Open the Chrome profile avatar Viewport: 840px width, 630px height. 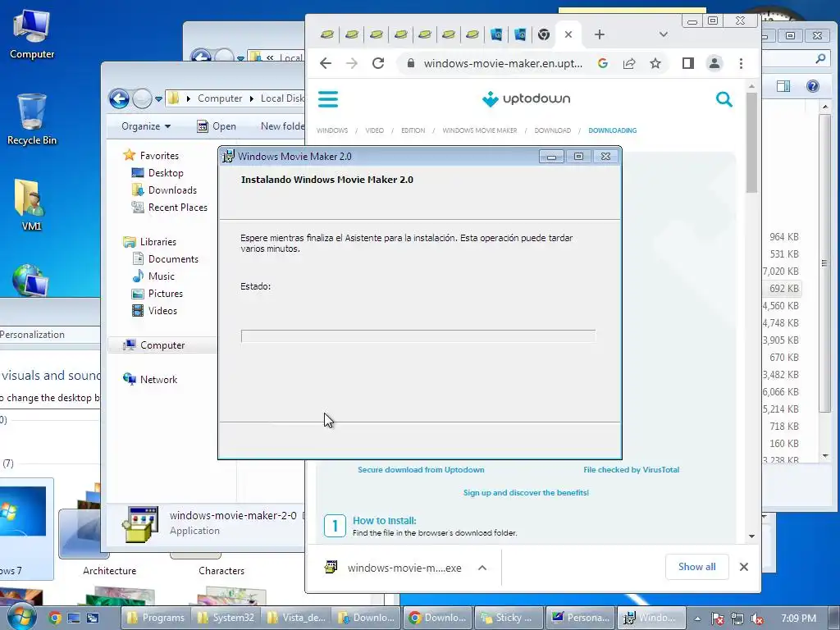714,63
